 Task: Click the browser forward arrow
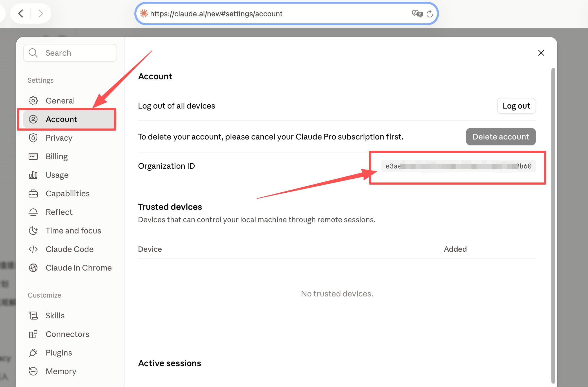click(41, 13)
